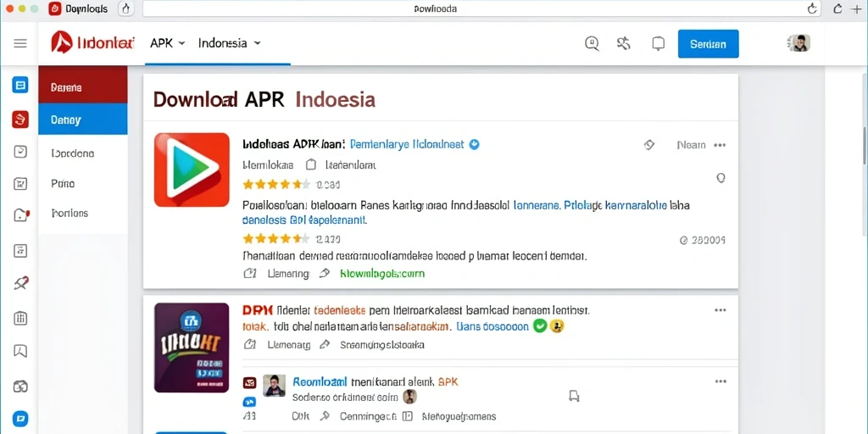Open the Pemenlarye Ildonelneat link

(408, 144)
